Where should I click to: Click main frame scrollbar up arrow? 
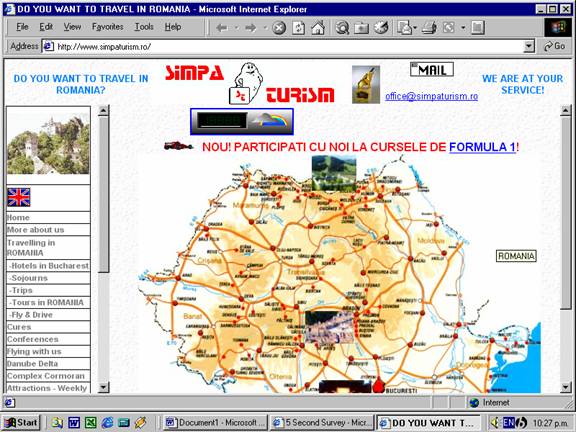tap(566, 110)
